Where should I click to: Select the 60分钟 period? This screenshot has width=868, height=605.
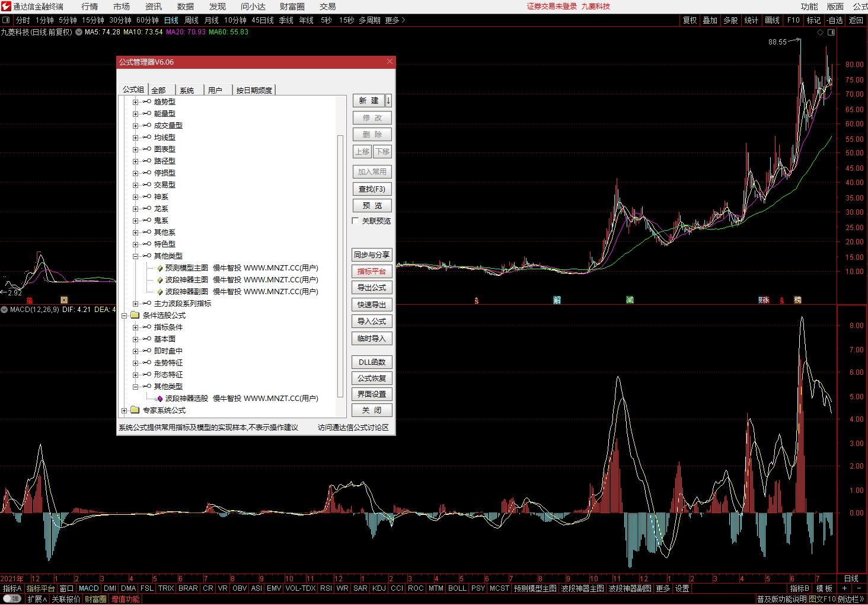[x=148, y=20]
